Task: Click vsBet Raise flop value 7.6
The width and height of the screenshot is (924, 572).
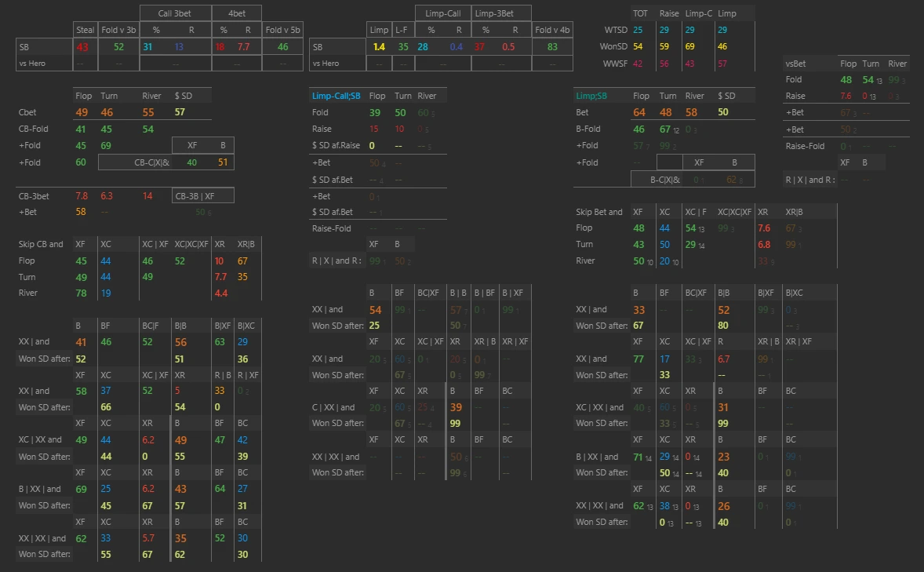Action: [846, 96]
